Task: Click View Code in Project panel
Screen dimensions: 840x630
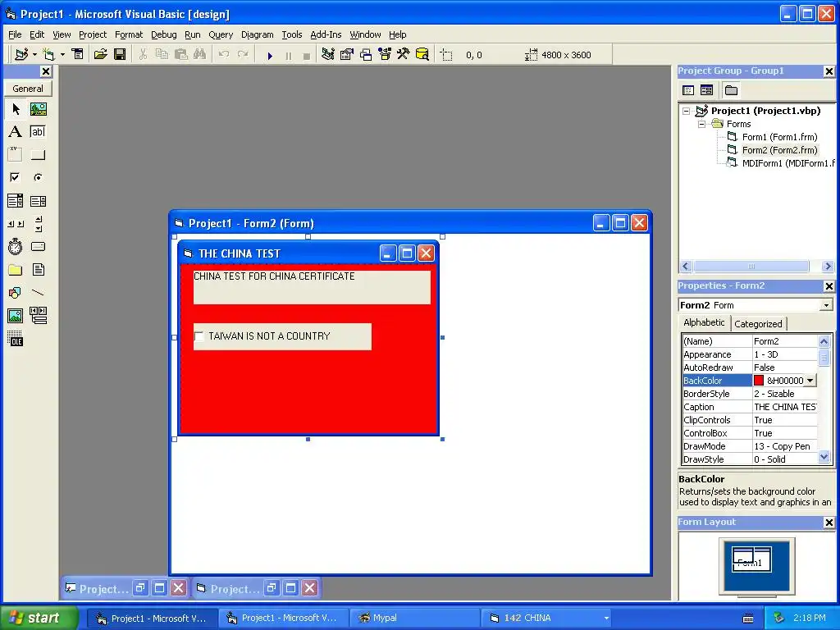Action: [688, 90]
